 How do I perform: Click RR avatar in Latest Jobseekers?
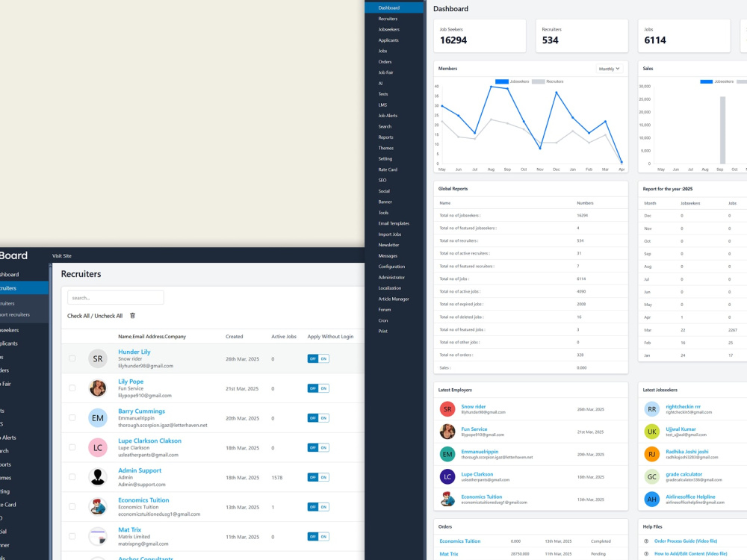click(651, 409)
